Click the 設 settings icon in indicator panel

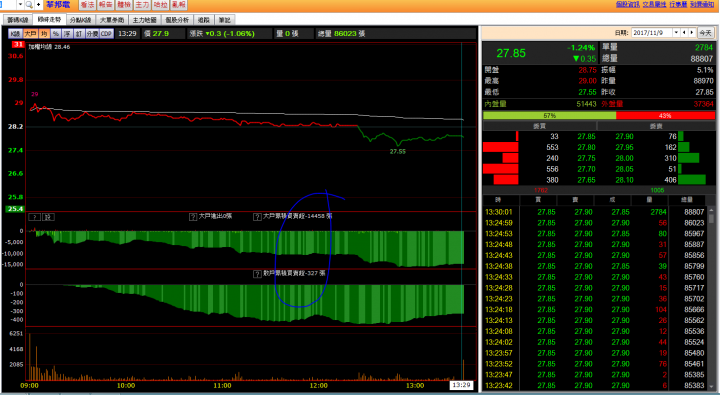click(x=48, y=217)
